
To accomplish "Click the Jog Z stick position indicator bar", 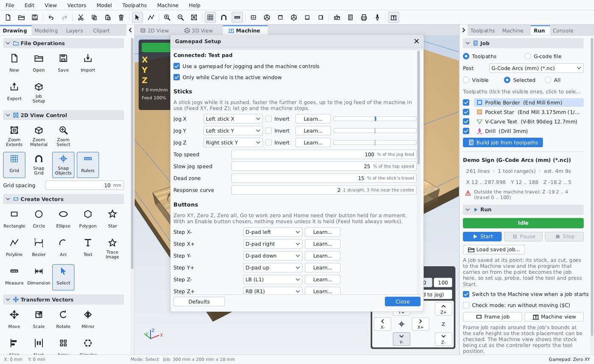I will (375, 142).
